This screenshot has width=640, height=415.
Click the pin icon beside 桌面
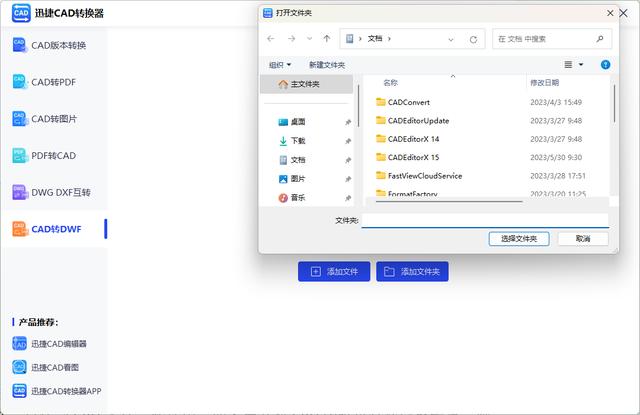coord(348,122)
